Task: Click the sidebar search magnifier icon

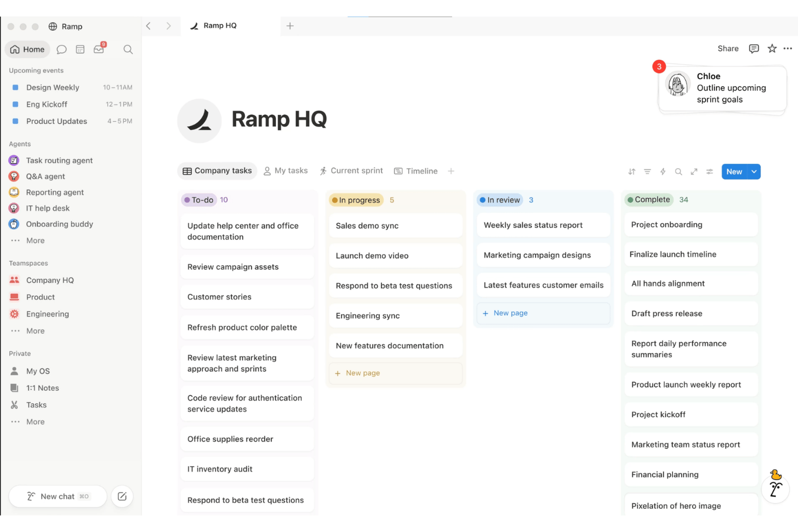Action: [128, 50]
